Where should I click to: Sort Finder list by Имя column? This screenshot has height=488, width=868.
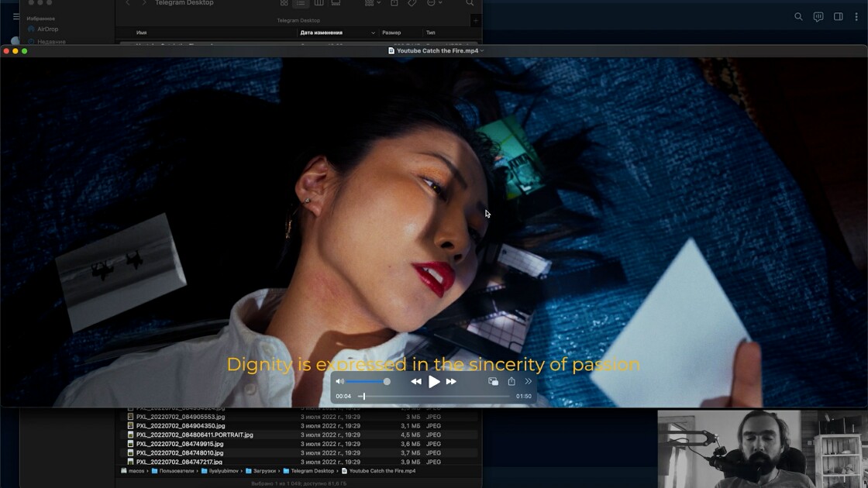tap(142, 33)
